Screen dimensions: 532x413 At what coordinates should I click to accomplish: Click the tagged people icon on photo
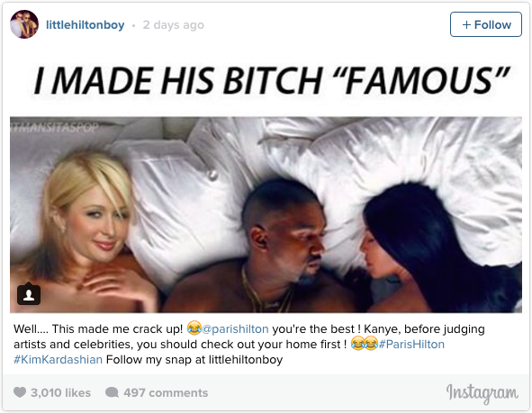point(29,294)
